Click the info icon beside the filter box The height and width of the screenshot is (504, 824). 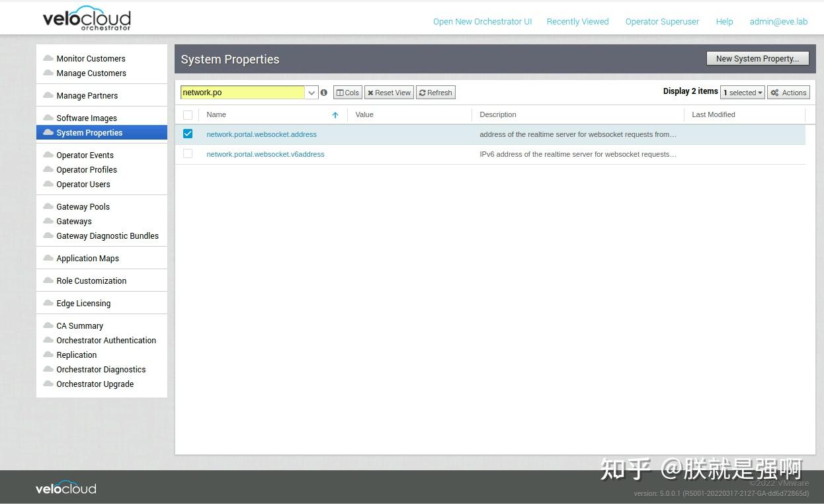click(323, 93)
